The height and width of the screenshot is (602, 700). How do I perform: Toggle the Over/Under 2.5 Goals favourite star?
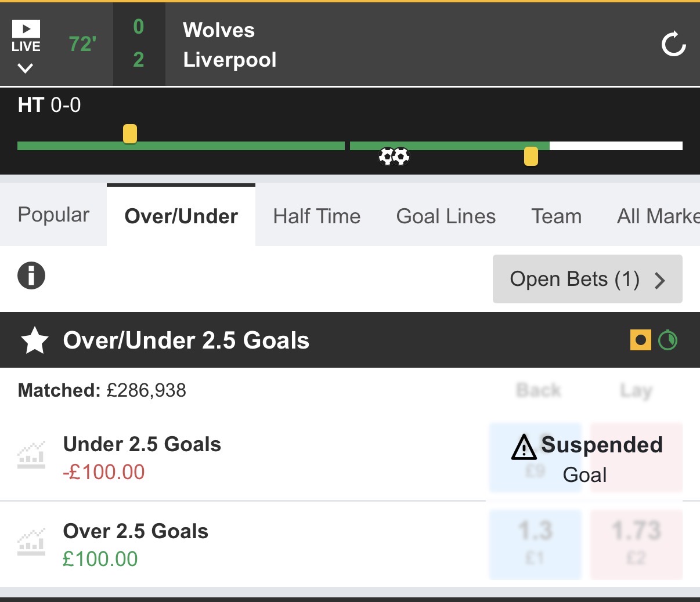(35, 340)
